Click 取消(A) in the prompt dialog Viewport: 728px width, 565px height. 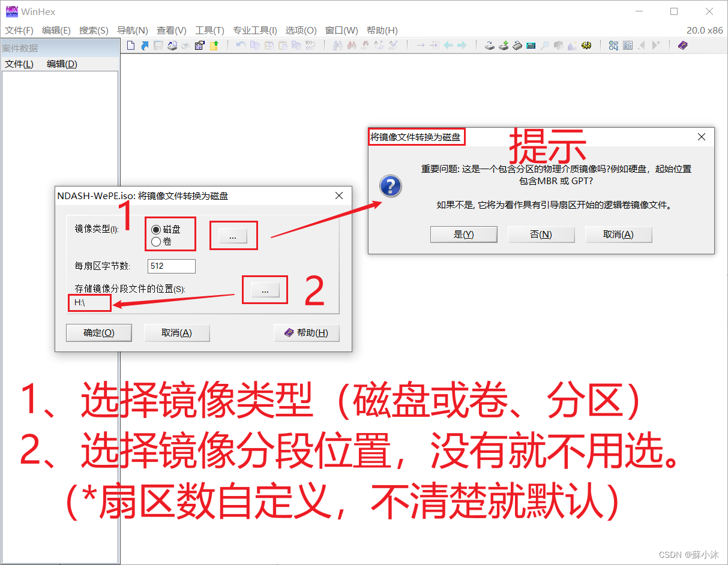(x=618, y=235)
